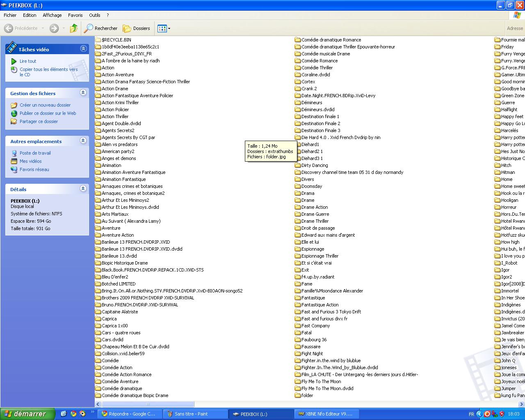Open the view mode dropdown arrow
525x420 pixels.
click(x=169, y=29)
